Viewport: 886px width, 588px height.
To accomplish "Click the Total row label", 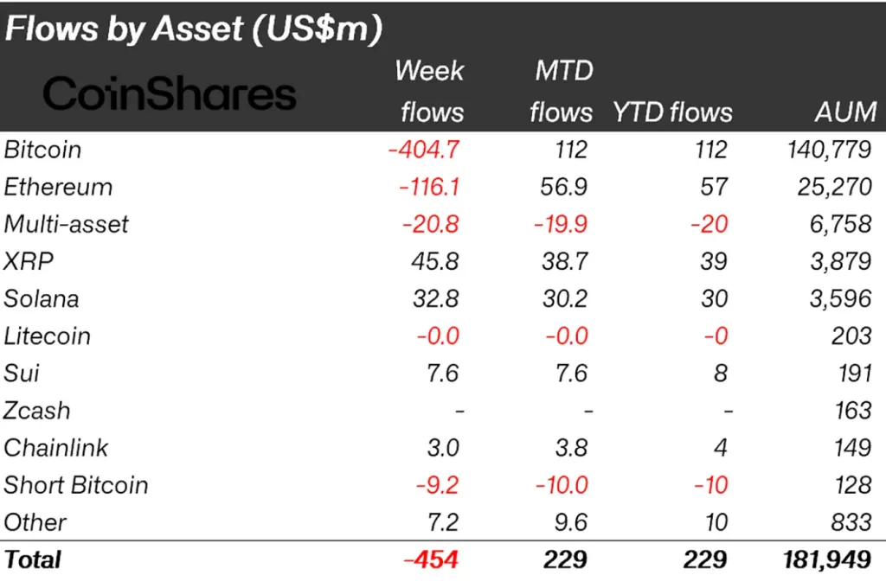I will [33, 559].
